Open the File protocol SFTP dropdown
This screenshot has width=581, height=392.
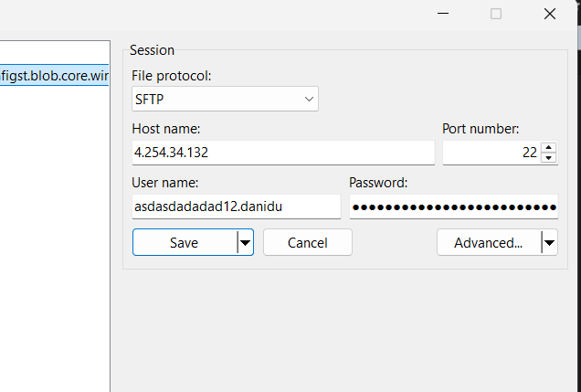(x=225, y=98)
